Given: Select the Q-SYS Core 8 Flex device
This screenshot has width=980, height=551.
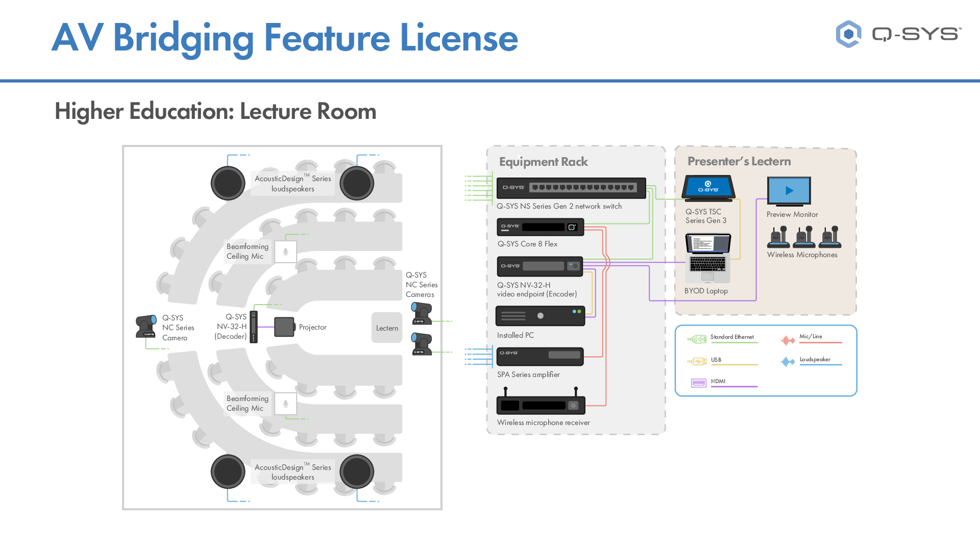Looking at the screenshot, I should pos(540,227).
